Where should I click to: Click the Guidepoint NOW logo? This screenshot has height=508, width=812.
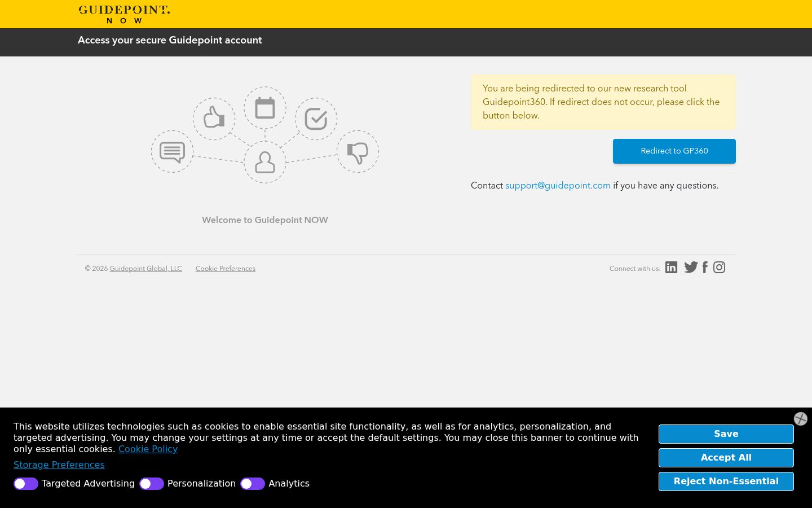pos(124,15)
